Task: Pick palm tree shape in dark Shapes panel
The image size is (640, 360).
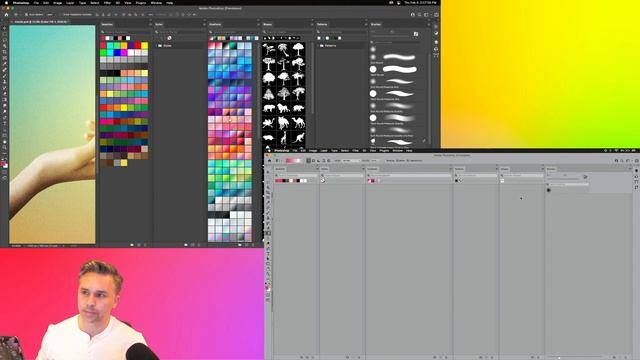Action: point(283,50)
